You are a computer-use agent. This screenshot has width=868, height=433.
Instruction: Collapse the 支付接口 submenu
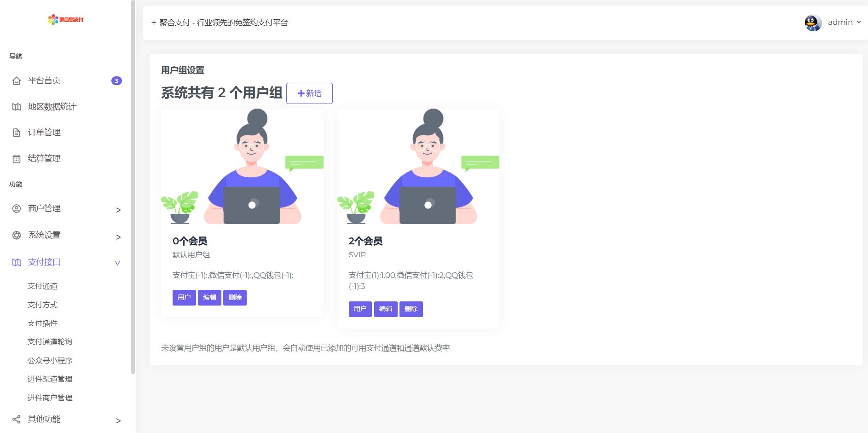(118, 263)
